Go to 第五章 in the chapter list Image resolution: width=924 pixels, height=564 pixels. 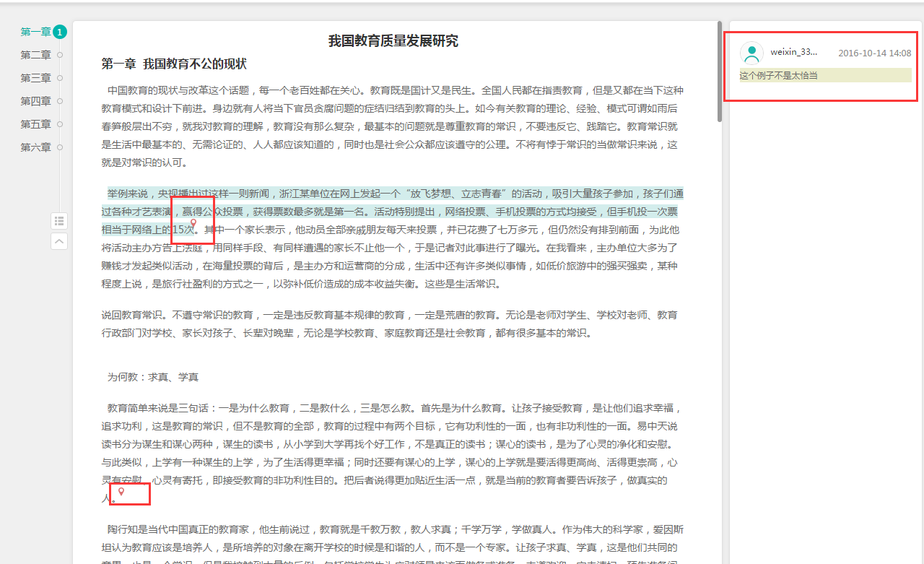coord(35,124)
